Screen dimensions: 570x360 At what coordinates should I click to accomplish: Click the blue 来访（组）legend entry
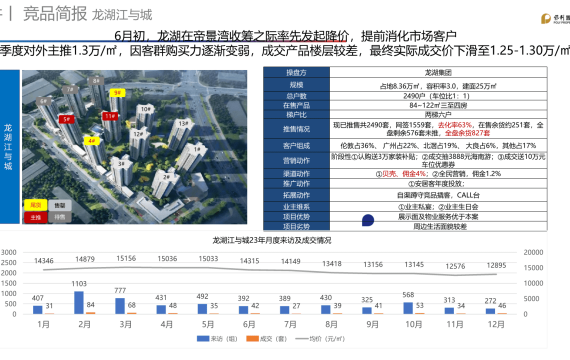tap(217, 339)
